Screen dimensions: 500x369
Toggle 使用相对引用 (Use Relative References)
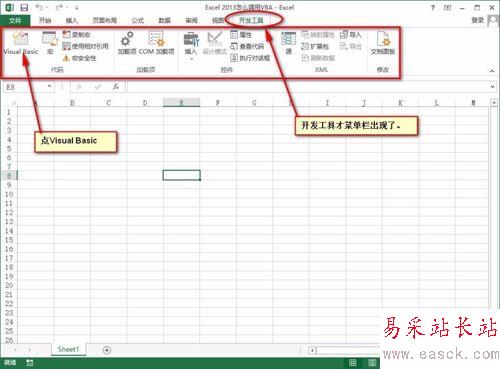click(x=85, y=46)
